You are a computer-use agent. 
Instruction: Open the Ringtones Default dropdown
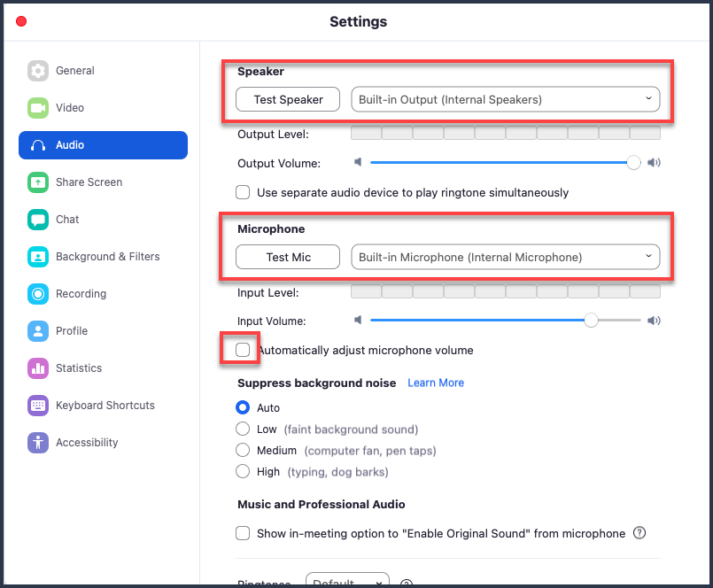click(347, 580)
